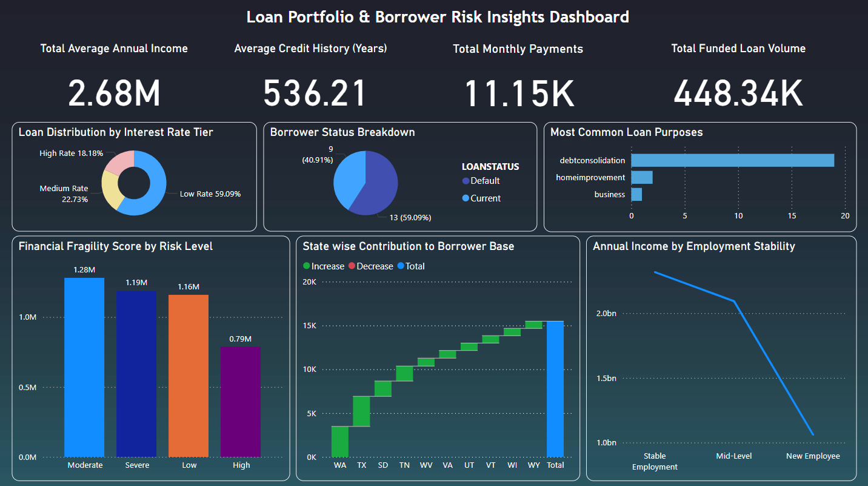This screenshot has width=868, height=486.
Task: Click the SD waterfall bar
Action: point(383,388)
